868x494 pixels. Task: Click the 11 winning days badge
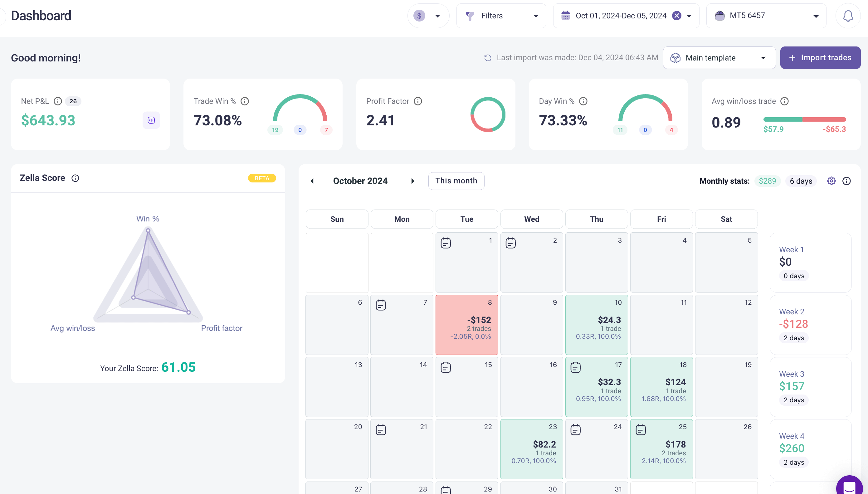coord(620,130)
